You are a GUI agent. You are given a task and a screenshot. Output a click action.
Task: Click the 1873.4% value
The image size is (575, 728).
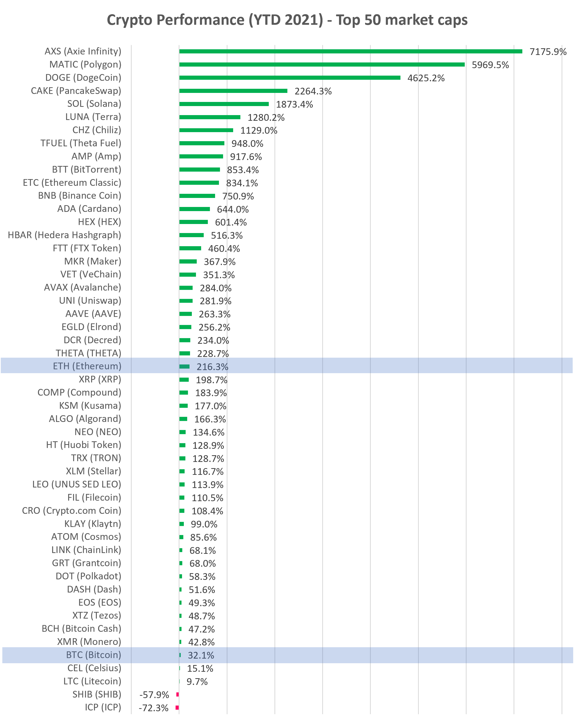coord(294,104)
